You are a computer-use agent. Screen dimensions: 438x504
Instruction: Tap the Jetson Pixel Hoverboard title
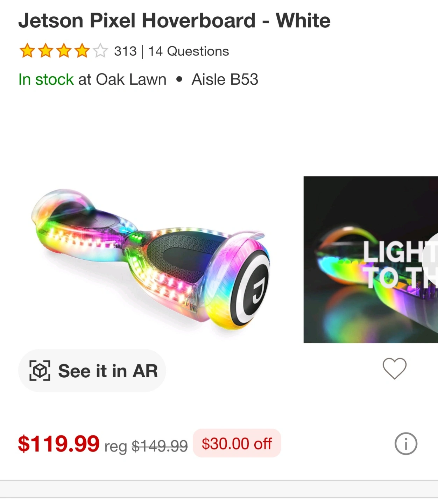tap(174, 20)
